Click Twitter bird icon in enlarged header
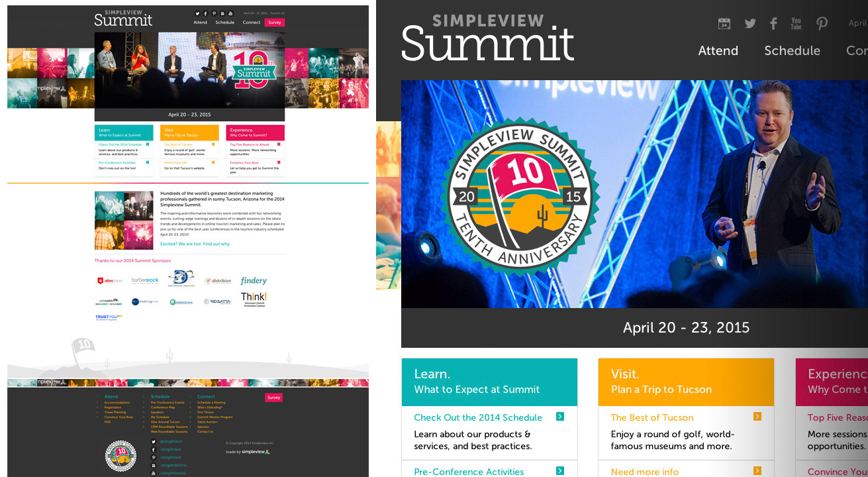Image resolution: width=868 pixels, height=477 pixels. (749, 24)
